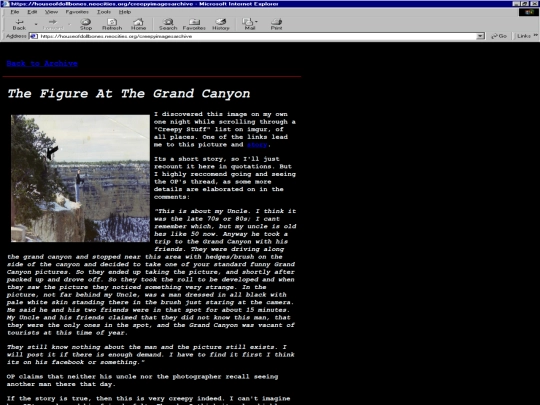Viewport: 540px width, 405px height.
Task: Print the current page
Action: [276, 24]
